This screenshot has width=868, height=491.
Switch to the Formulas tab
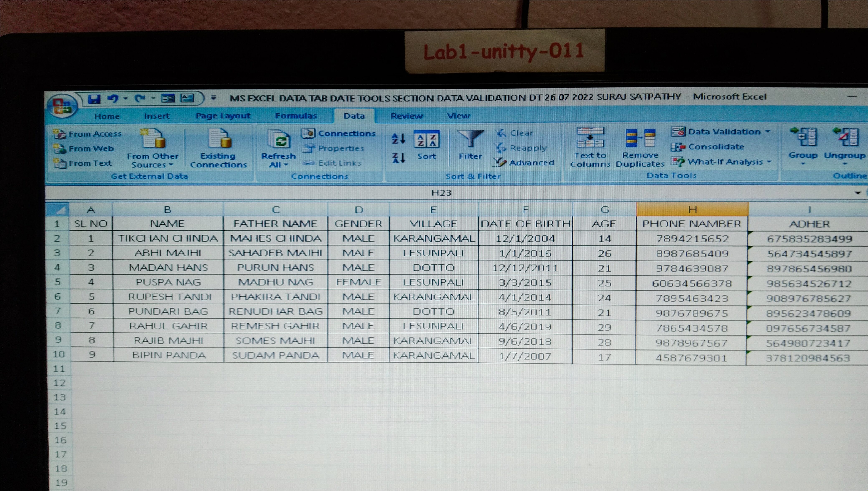(x=296, y=116)
